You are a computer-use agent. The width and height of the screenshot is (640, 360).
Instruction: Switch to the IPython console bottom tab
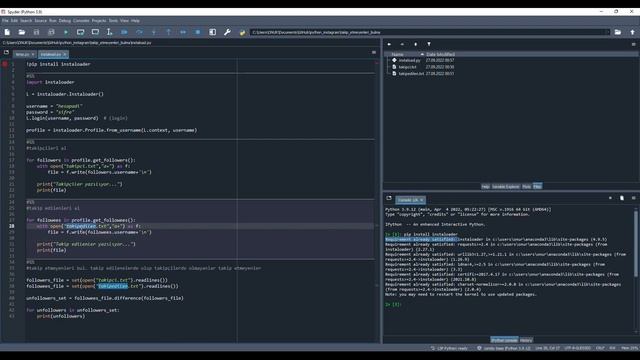pos(504,340)
